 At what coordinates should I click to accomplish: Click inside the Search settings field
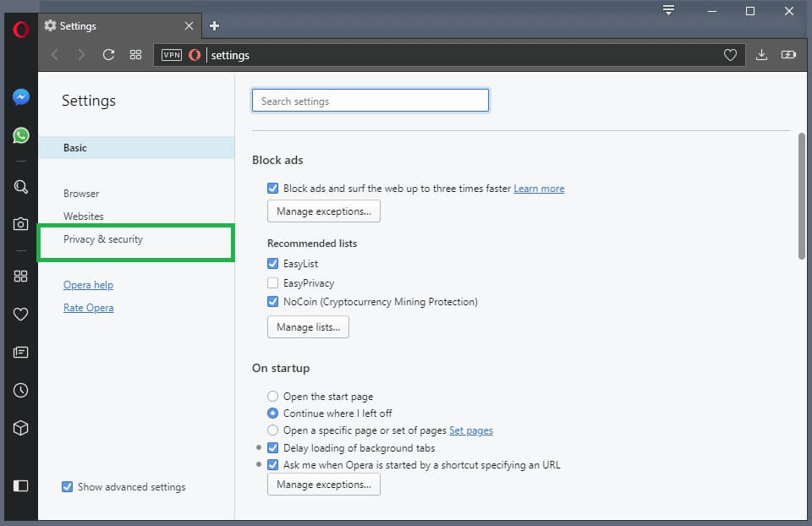[370, 100]
